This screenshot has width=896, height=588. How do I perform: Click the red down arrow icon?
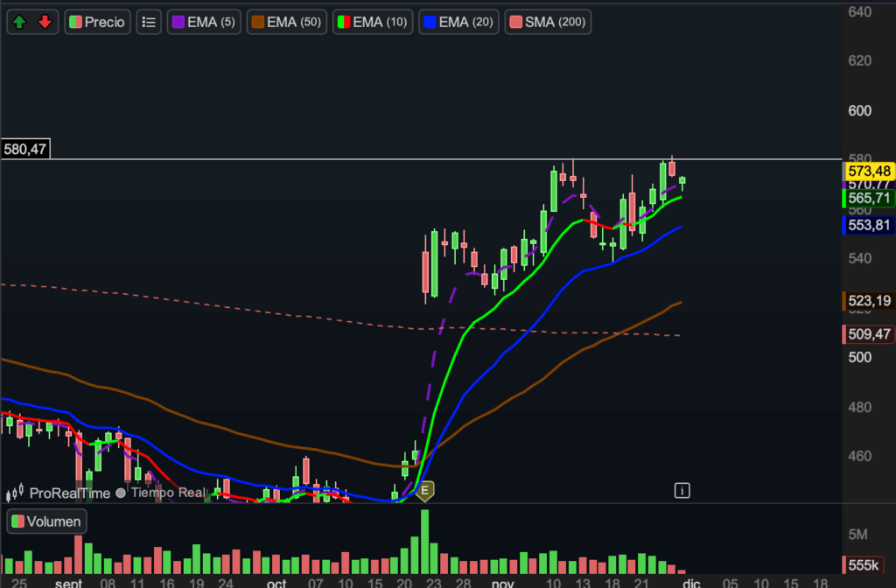coord(45,22)
